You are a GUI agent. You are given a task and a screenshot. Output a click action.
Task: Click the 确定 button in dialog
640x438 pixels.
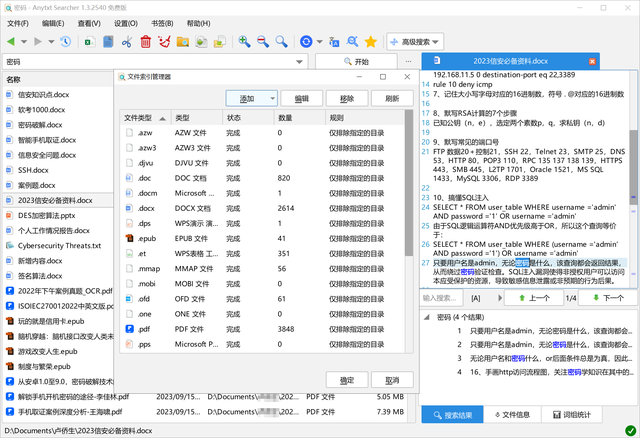347,380
